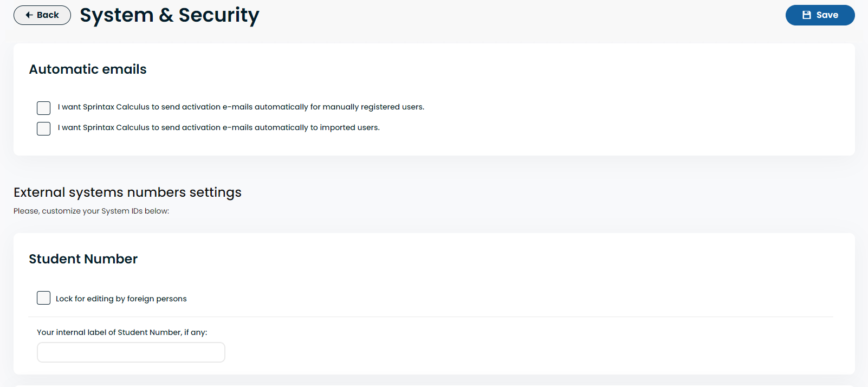Click the floppy disk icon in Save button
868x387 pixels.
click(x=807, y=15)
